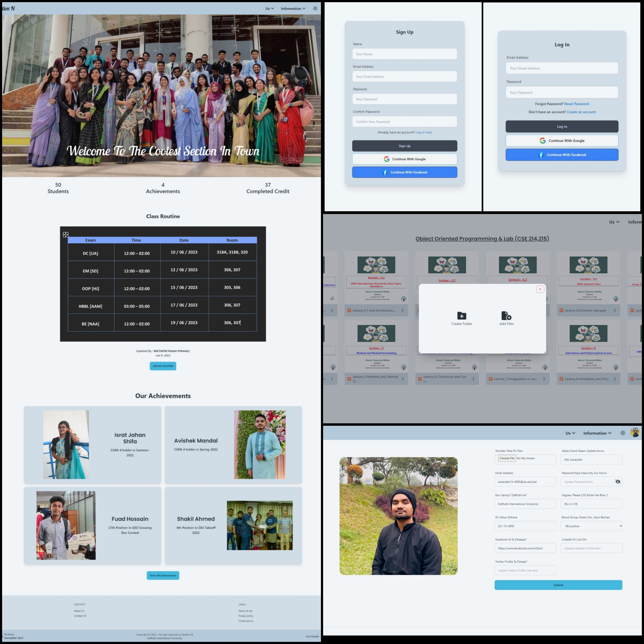Open the blood group AB positive dropdown
The height and width of the screenshot is (644, 644).
tap(591, 526)
